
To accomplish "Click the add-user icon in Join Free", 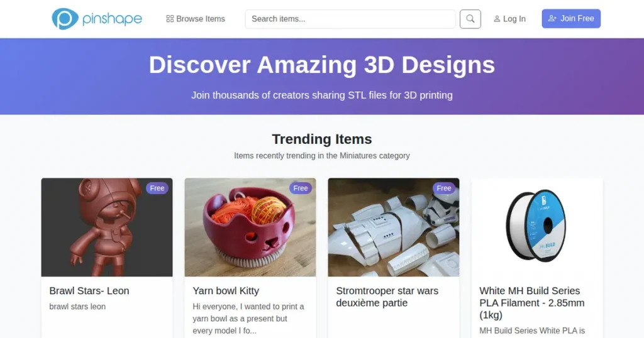I will point(552,18).
